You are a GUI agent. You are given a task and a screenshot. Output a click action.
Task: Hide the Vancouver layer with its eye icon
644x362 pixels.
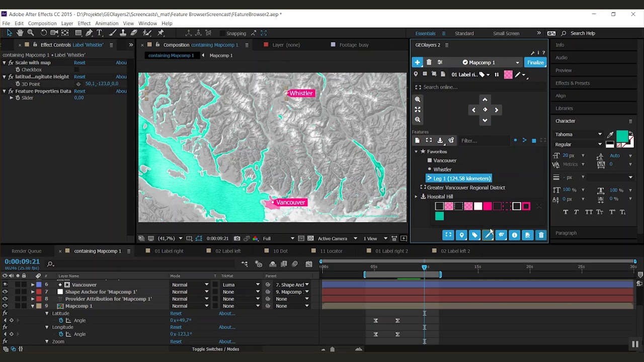pyautogui.click(x=5, y=285)
